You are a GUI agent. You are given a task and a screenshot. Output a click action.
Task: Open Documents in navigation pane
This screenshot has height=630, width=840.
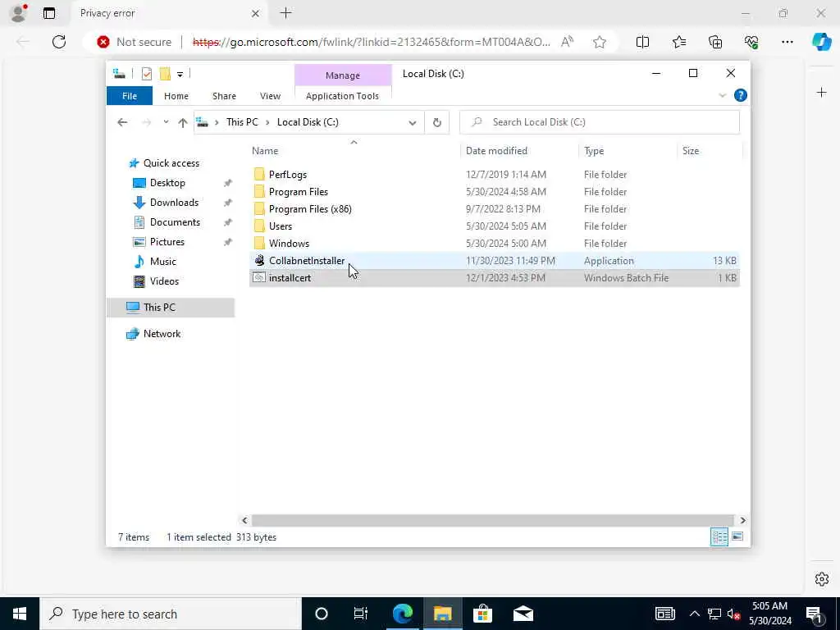(x=175, y=222)
